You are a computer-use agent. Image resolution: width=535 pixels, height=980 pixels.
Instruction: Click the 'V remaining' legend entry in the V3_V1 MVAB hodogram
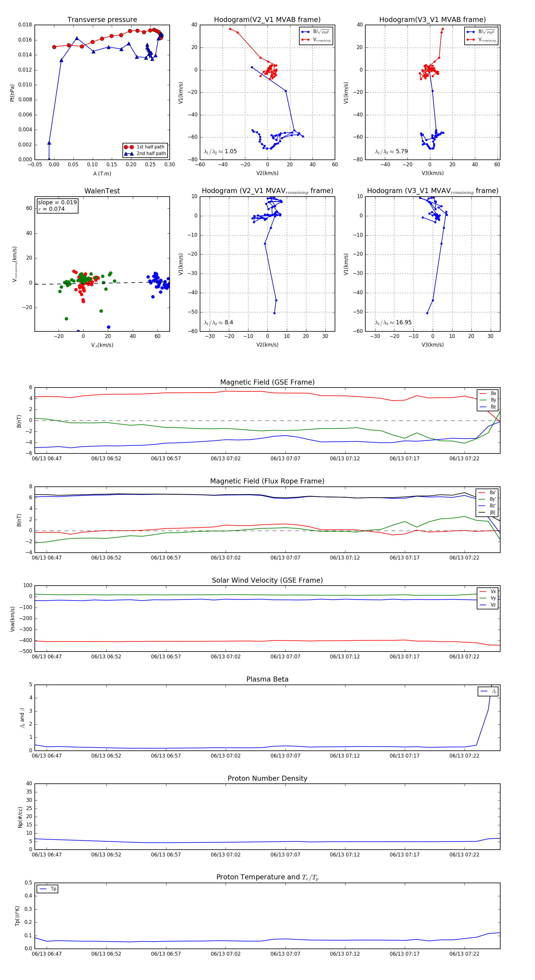pos(481,39)
